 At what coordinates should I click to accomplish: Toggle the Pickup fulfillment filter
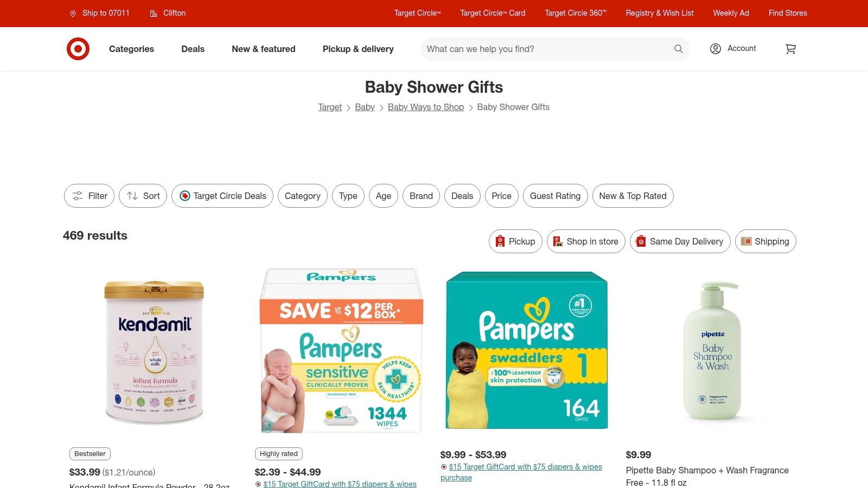click(515, 241)
